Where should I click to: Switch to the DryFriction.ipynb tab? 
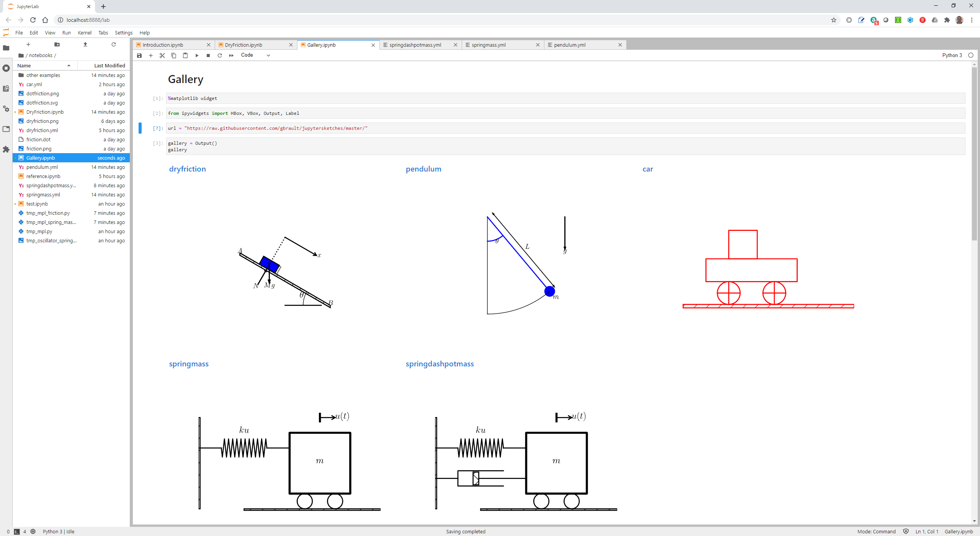(244, 45)
